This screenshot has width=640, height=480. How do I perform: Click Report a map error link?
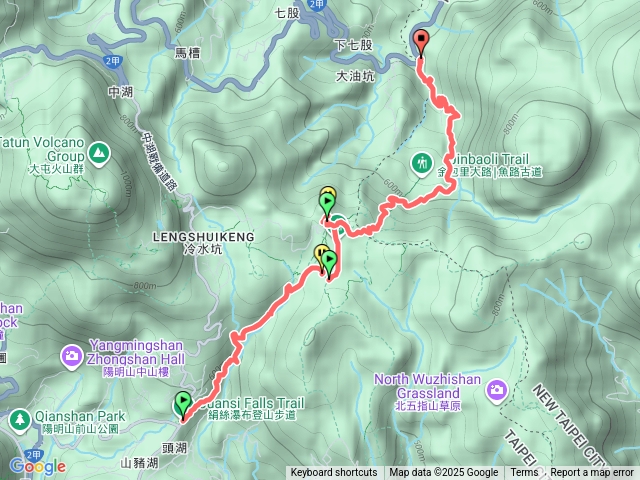[x=591, y=473]
